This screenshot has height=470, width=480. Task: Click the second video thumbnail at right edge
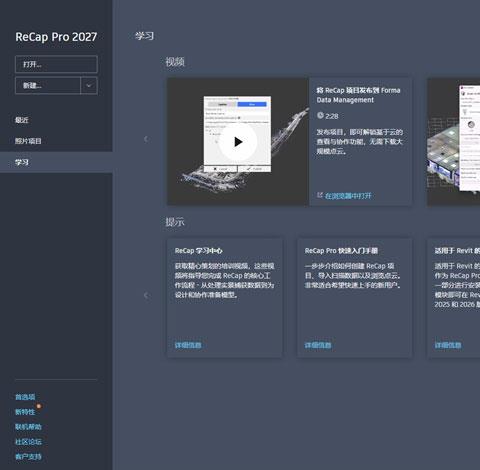coord(454,142)
